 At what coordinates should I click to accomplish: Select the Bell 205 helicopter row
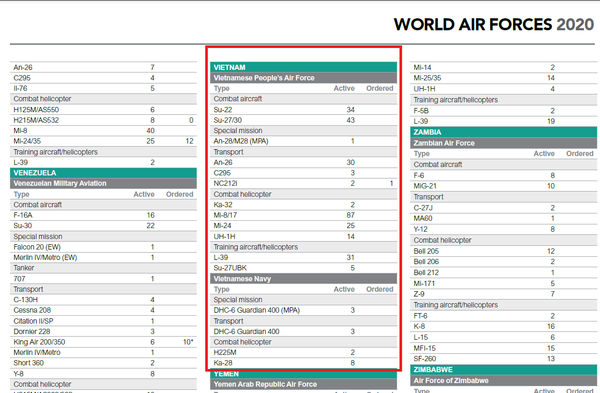pos(503,251)
